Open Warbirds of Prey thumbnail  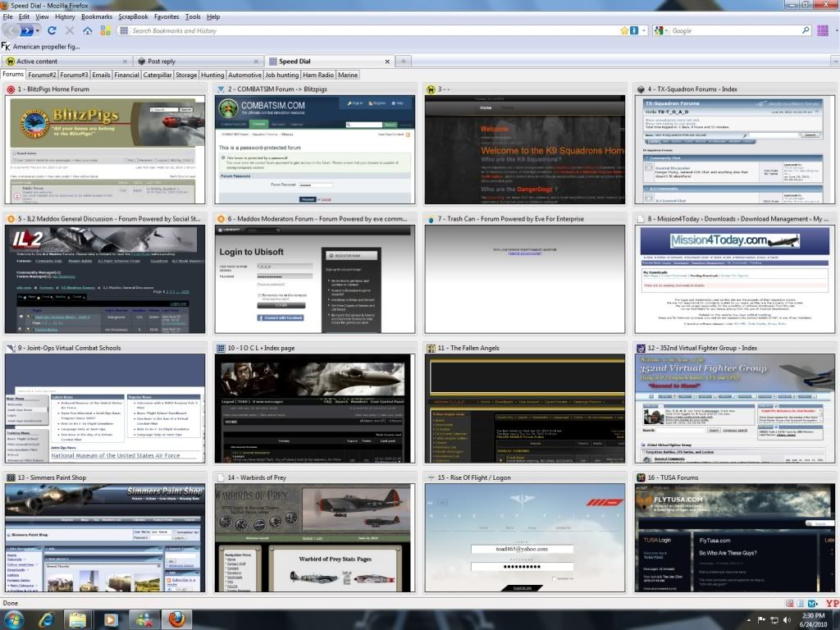(315, 538)
